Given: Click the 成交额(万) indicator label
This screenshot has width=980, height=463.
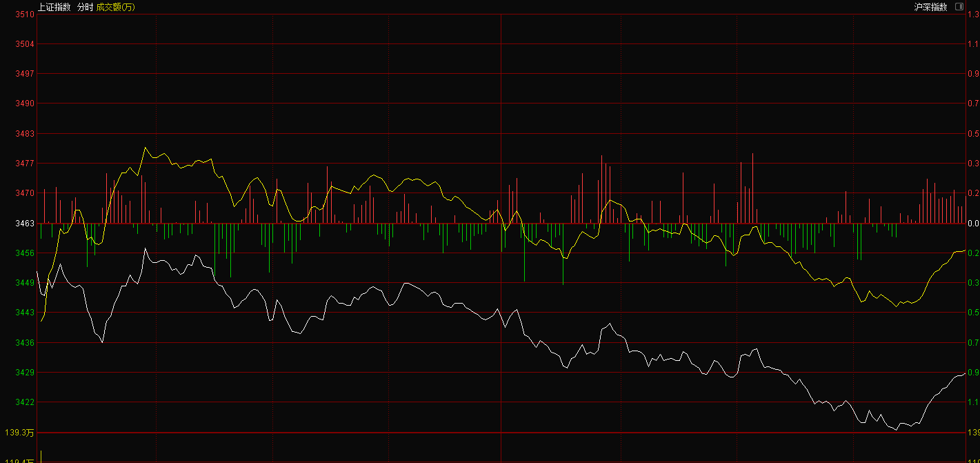Looking at the screenshot, I should [116, 7].
